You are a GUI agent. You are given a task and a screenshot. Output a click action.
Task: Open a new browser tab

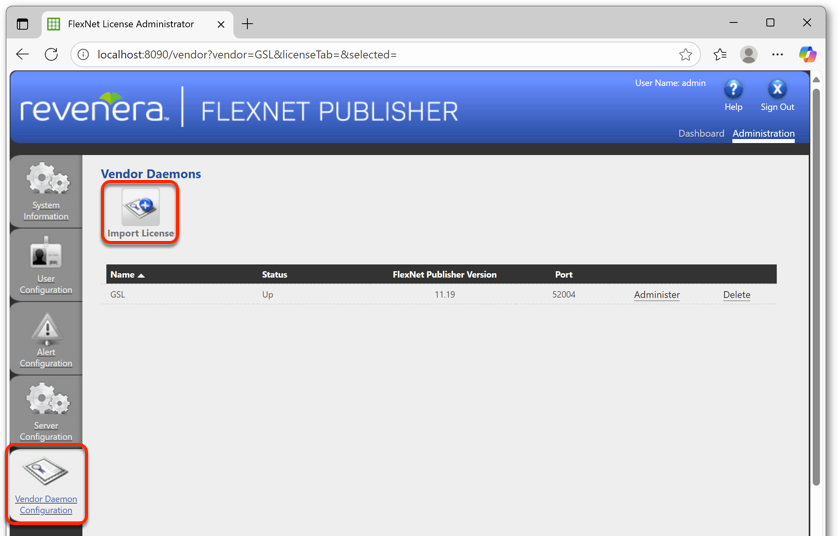[x=247, y=24]
